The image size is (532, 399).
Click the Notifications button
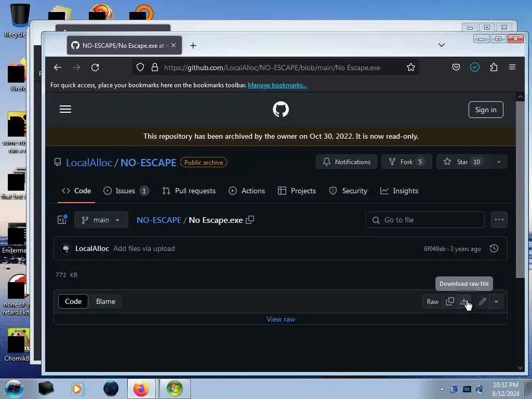tap(347, 162)
